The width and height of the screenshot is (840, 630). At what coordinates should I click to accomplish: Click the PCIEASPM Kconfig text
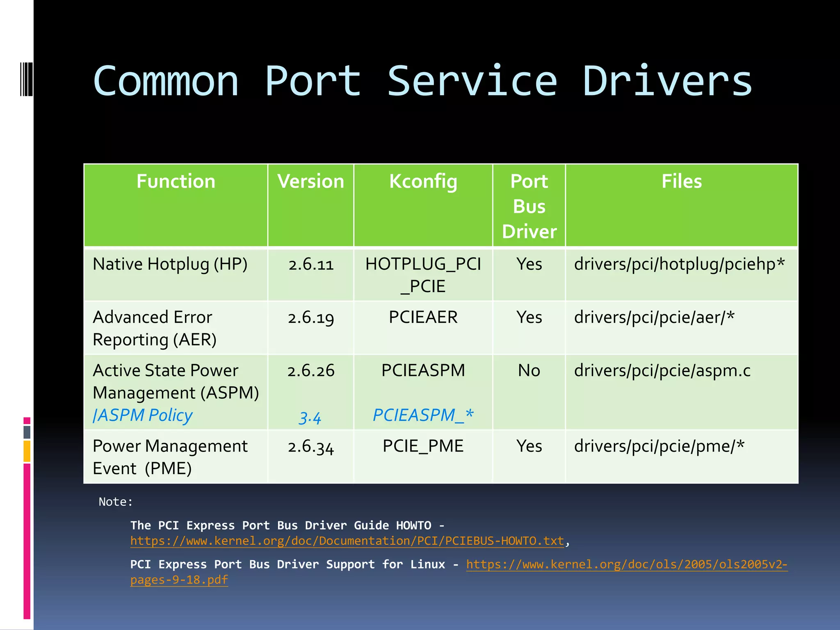pyautogui.click(x=423, y=371)
